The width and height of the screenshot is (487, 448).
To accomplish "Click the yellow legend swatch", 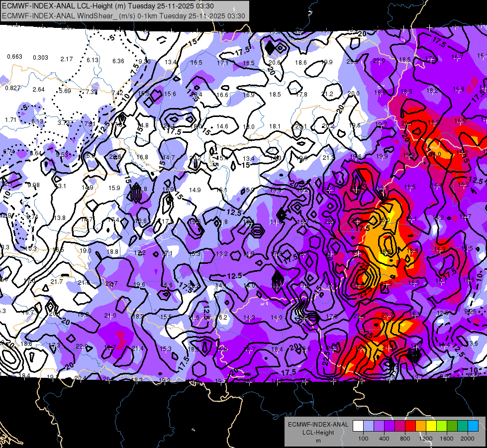I will (431, 426).
